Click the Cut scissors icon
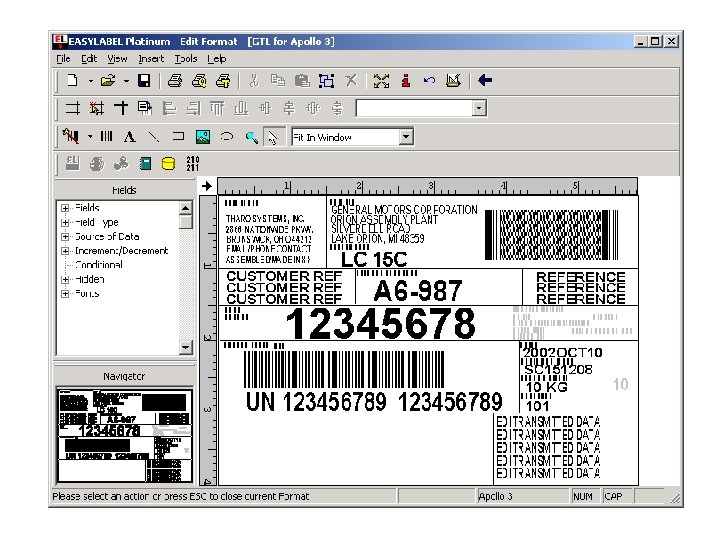This screenshot has height=540, width=720. [253, 81]
